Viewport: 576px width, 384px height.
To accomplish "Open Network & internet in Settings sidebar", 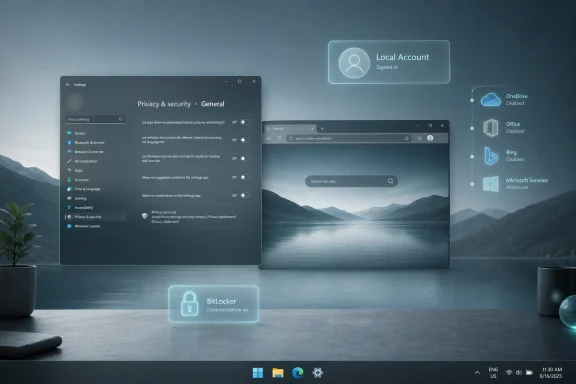I will tap(89, 152).
